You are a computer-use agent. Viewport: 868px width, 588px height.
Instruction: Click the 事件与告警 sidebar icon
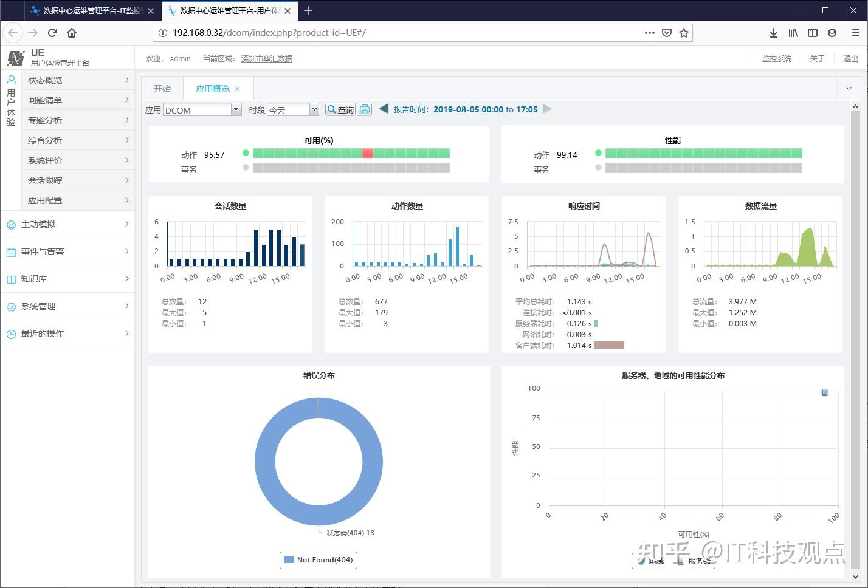pyautogui.click(x=11, y=252)
